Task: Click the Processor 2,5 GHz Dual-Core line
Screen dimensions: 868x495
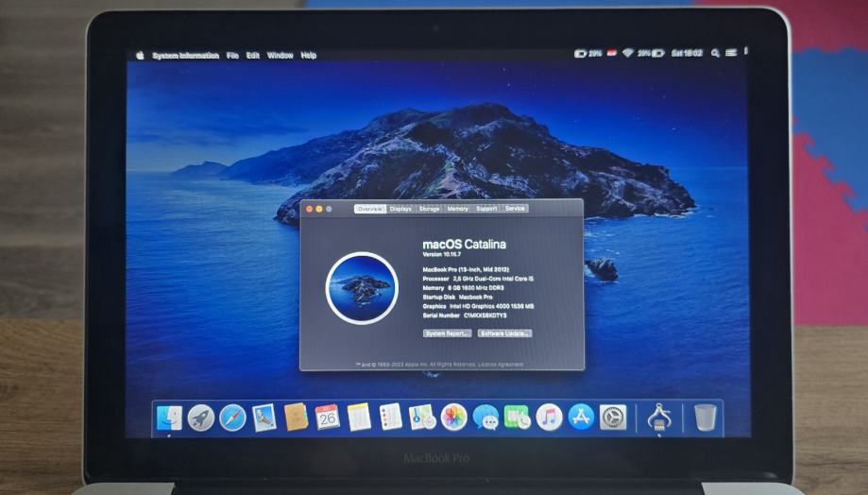Action: (x=478, y=279)
